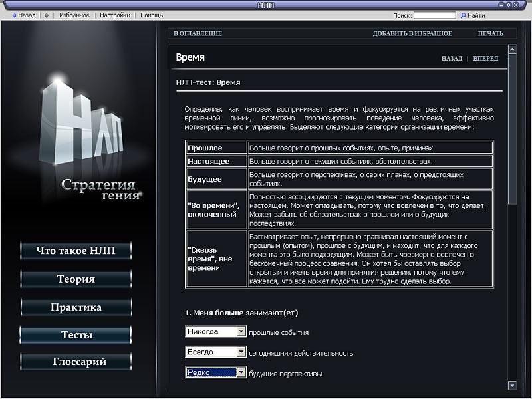Click the scrollbar down arrow
The height and width of the screenshot is (399, 532).
pos(512,385)
